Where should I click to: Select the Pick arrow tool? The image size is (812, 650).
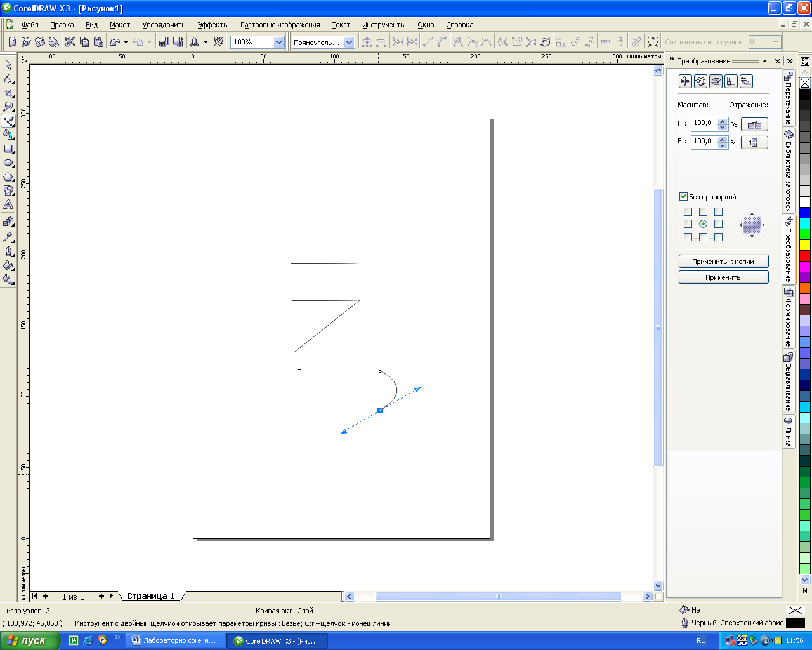click(8, 65)
